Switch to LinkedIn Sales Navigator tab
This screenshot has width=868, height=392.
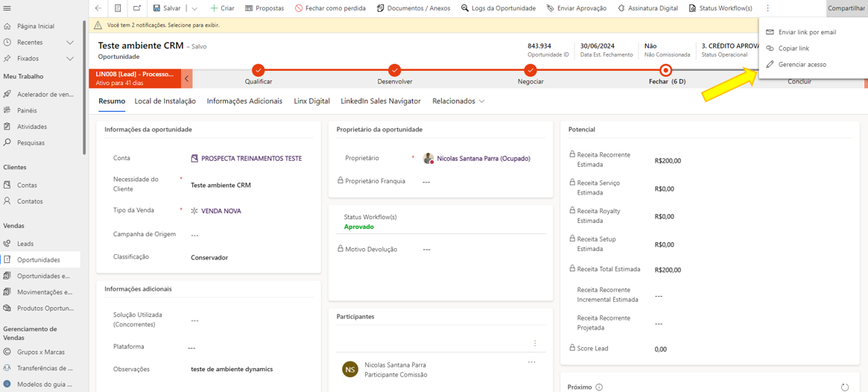[381, 101]
